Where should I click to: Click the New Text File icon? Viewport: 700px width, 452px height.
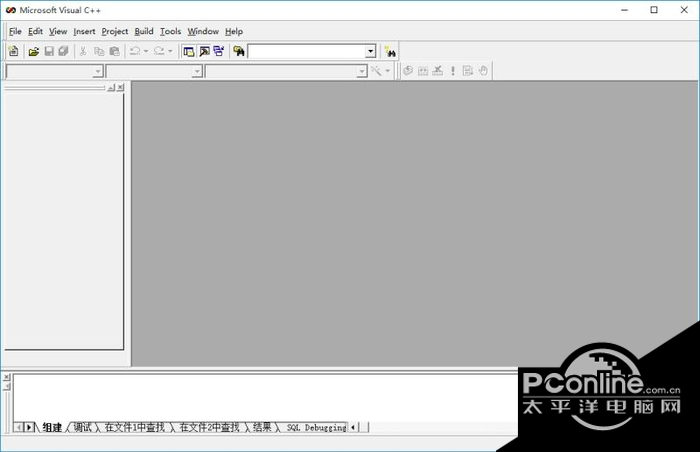(x=13, y=51)
